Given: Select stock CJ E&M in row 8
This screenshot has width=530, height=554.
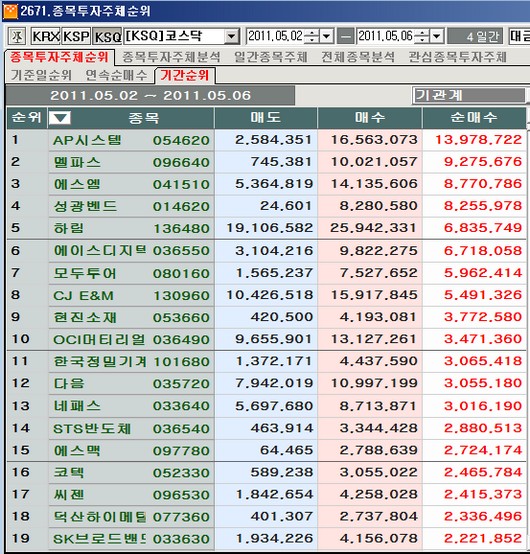Looking at the screenshot, I should [x=83, y=295].
